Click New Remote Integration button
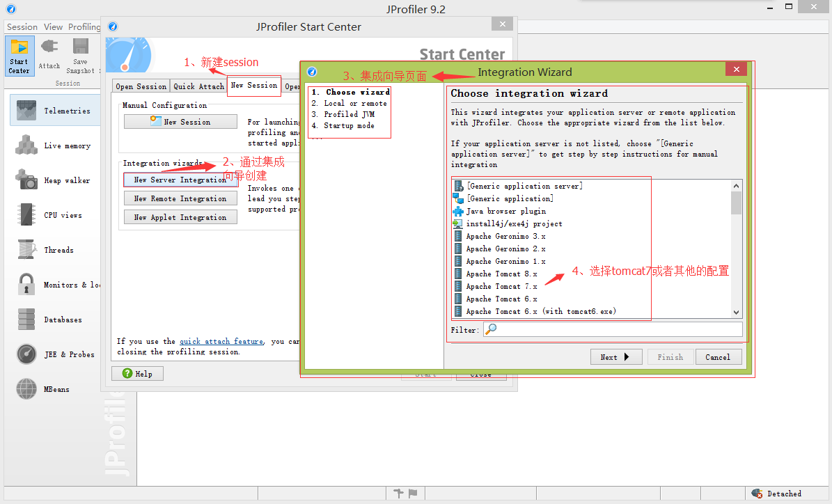The width and height of the screenshot is (832, 504). click(x=180, y=198)
